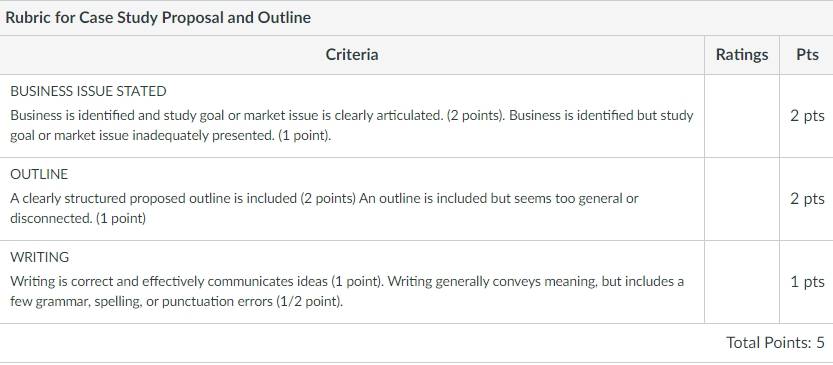Click the rubric title 'Rubric for Case Study Proposal and Outline'
The height and width of the screenshot is (365, 833).
point(158,18)
